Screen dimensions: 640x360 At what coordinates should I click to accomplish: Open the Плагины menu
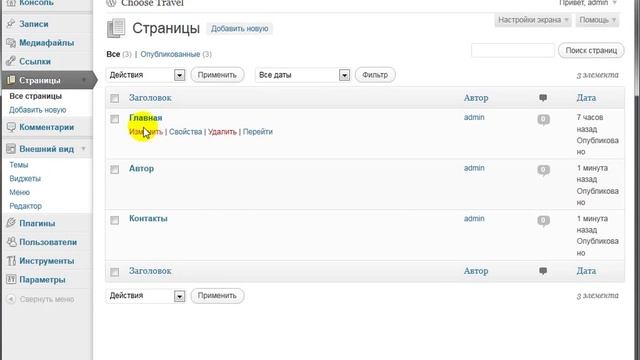click(37, 223)
